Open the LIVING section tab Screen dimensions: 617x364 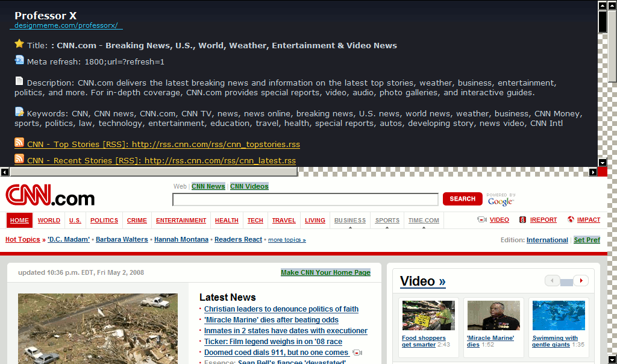[315, 221]
